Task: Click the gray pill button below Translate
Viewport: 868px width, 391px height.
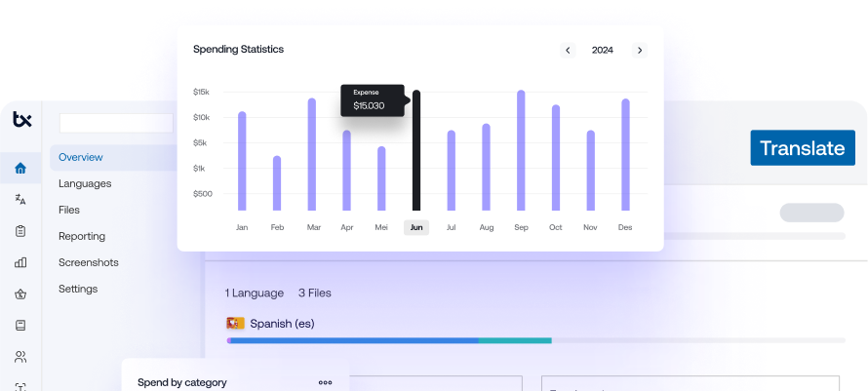Action: coord(812,213)
